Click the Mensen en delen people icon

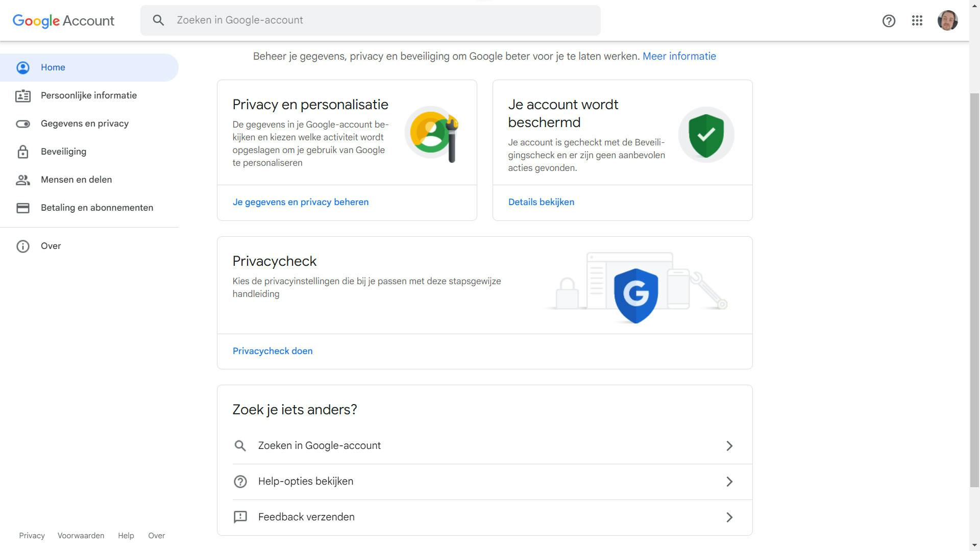[x=23, y=180]
